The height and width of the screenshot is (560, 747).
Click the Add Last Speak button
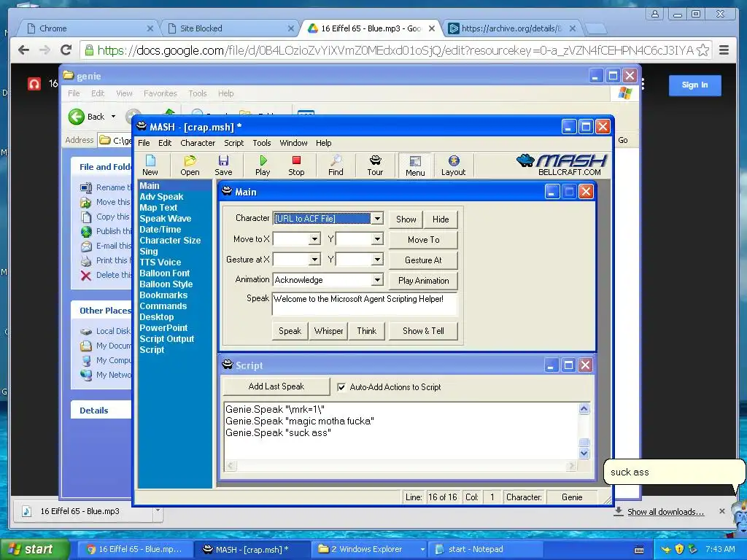276,386
